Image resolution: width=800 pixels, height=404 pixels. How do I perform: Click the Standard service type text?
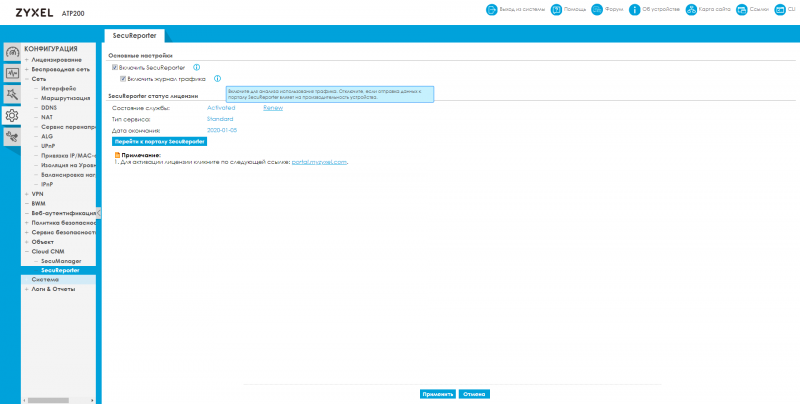(x=220, y=119)
